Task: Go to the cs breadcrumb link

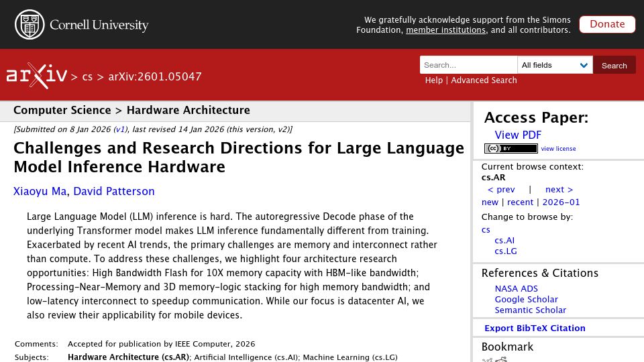Action: (x=87, y=76)
